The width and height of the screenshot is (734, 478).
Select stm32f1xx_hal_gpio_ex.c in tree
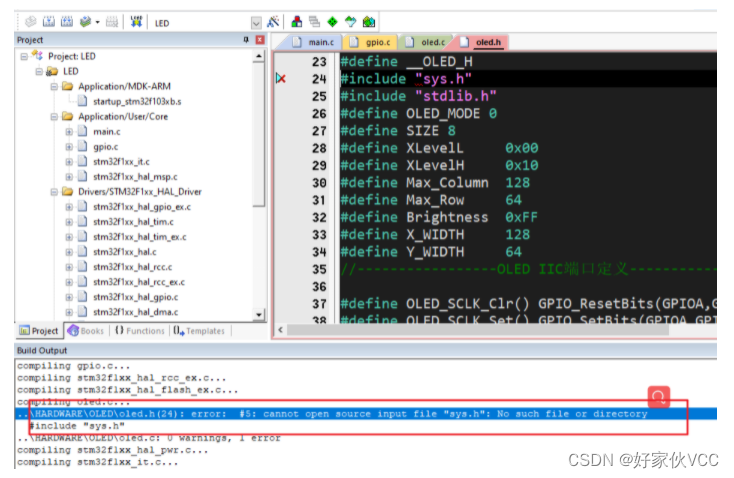tap(142, 207)
